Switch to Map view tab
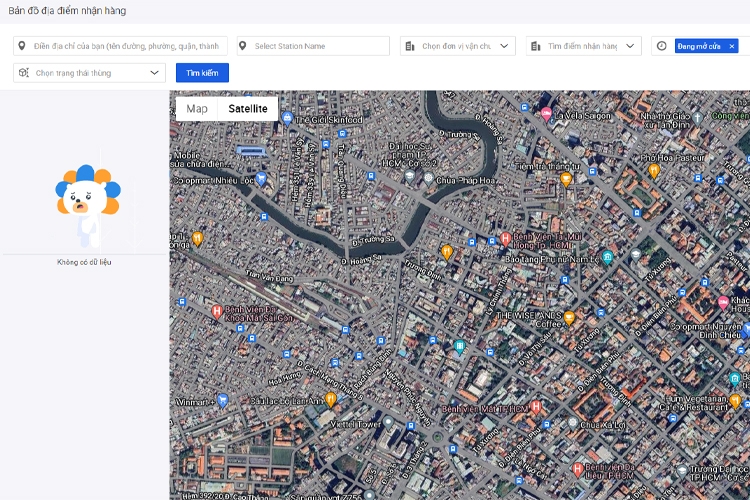The height and width of the screenshot is (500, 750). click(x=197, y=108)
